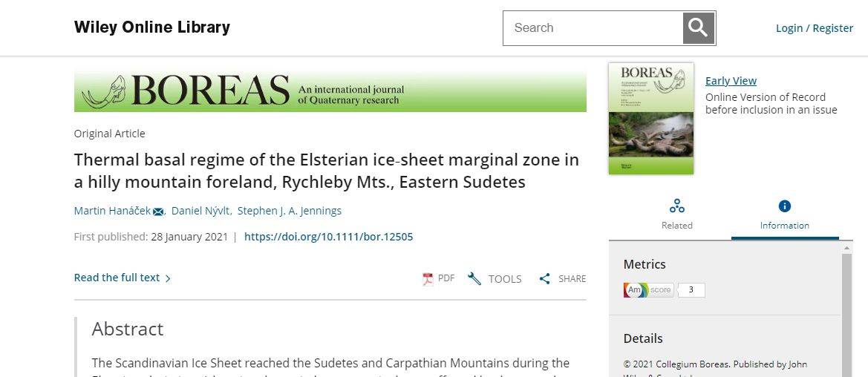This screenshot has width=868, height=377.
Task: Open author Stephen J. A. Jennings' details
Action: (290, 211)
